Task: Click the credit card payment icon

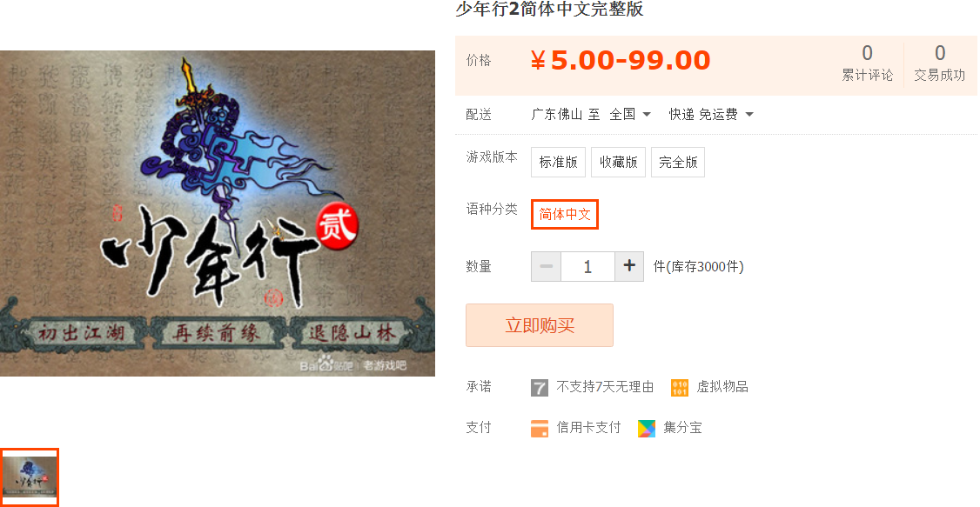Action: click(540, 429)
